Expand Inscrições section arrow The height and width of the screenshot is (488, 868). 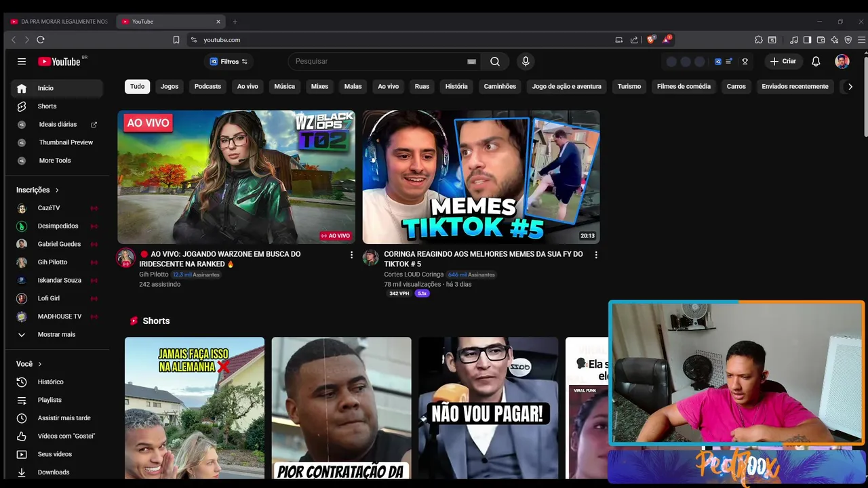pyautogui.click(x=57, y=190)
